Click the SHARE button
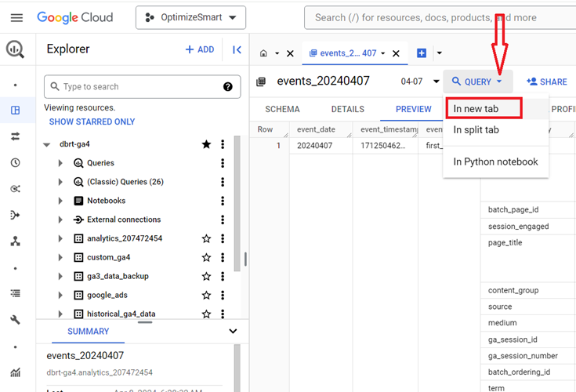This screenshot has height=392, width=576. (x=547, y=82)
